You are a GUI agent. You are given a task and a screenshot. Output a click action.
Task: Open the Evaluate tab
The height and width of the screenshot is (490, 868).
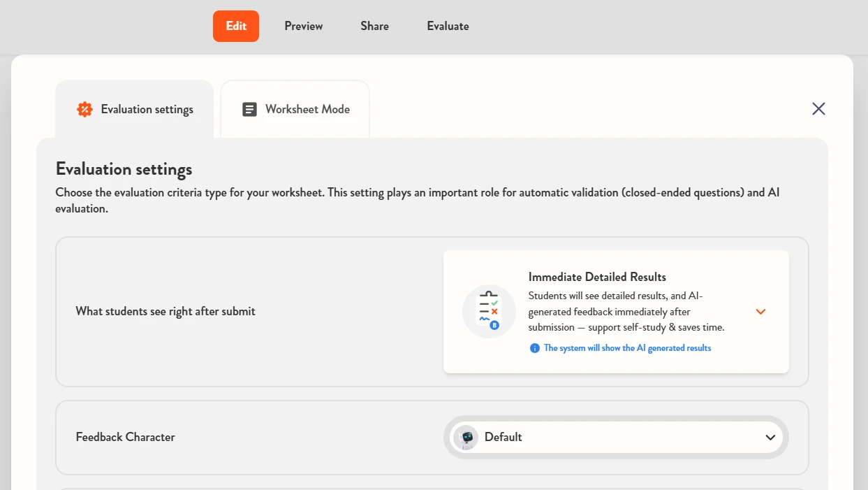click(448, 26)
